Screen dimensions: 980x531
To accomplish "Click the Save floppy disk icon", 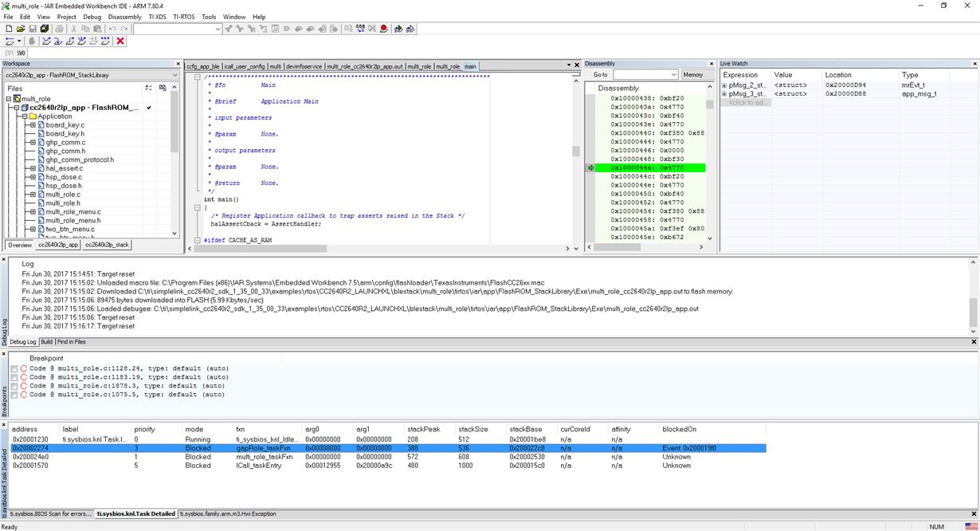I will [x=33, y=28].
